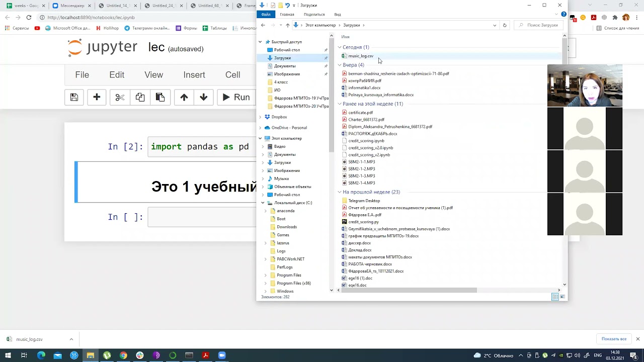Select Program Files folder in tree
Image resolution: width=644 pixels, height=362 pixels.
pyautogui.click(x=289, y=275)
